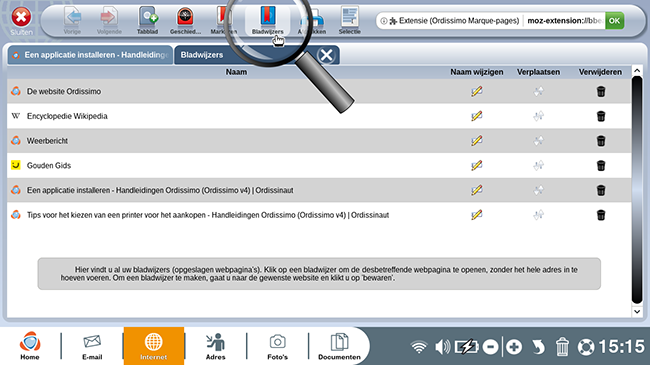Viewport: 650px width, 365px height.
Task: Go back with the Vorige arrow
Action: (73, 20)
